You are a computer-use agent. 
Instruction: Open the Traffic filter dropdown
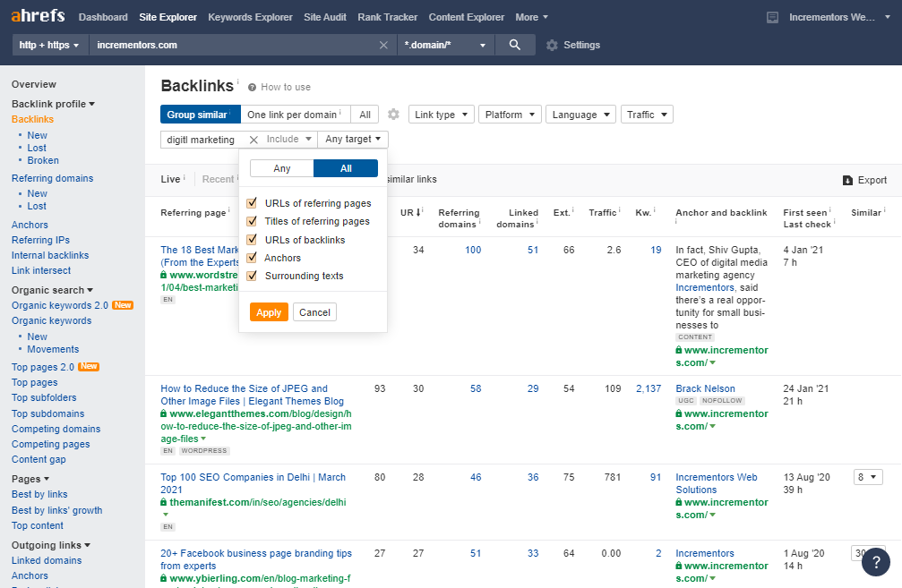tap(647, 115)
